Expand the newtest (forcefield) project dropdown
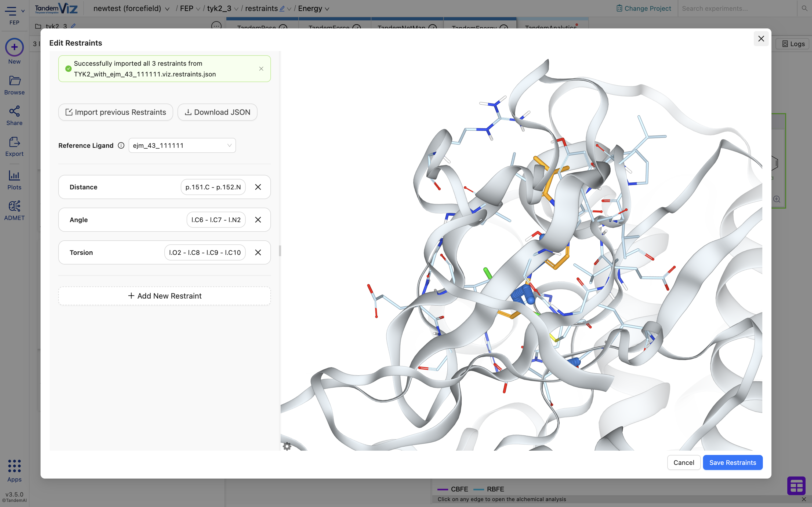 (167, 9)
